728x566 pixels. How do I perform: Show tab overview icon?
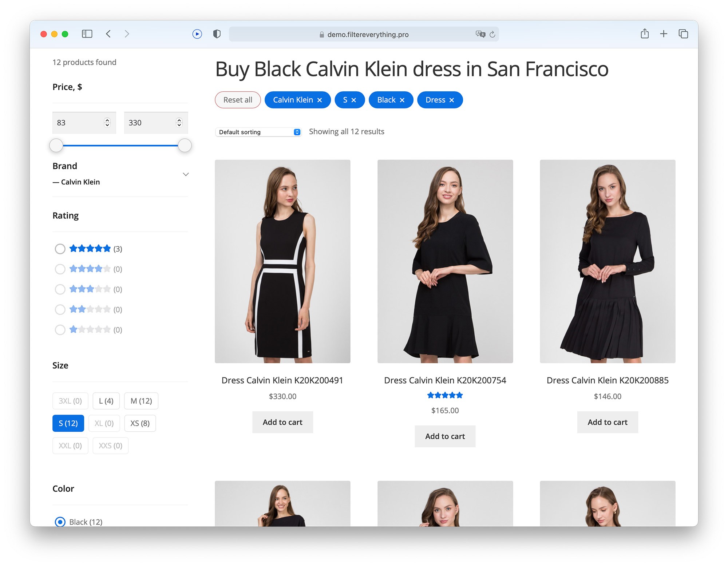(x=683, y=34)
